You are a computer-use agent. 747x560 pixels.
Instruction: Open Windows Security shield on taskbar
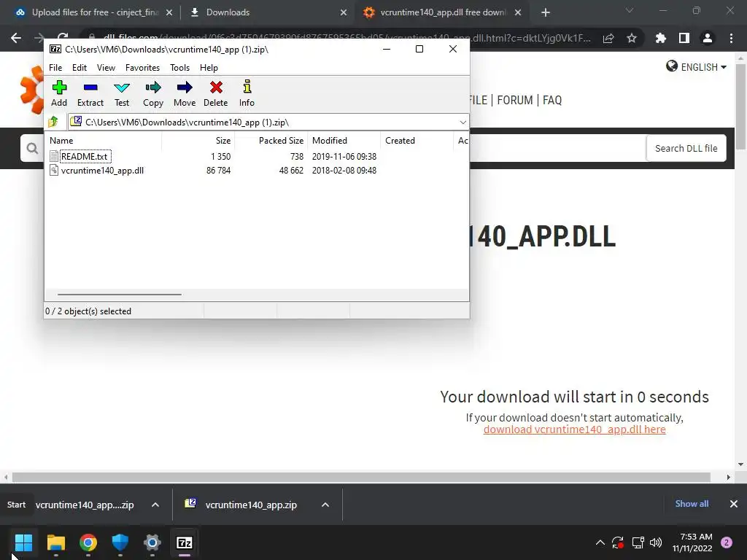pyautogui.click(x=120, y=542)
